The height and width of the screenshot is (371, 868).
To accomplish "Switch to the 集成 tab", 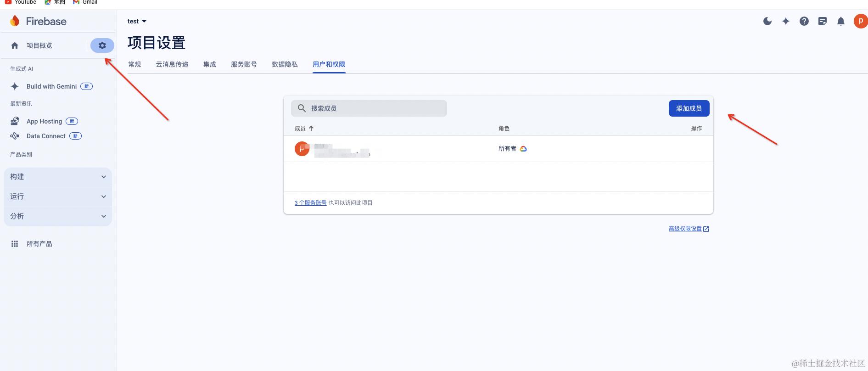I will [210, 64].
